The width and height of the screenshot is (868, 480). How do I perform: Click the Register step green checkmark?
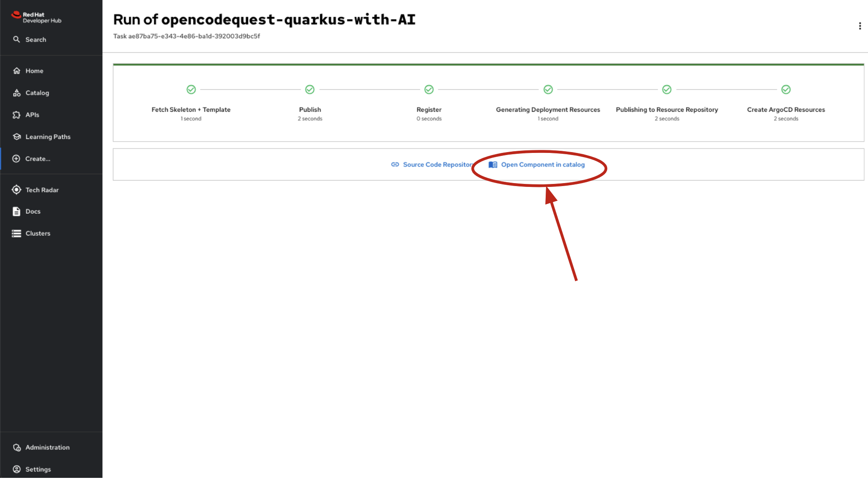tap(429, 90)
